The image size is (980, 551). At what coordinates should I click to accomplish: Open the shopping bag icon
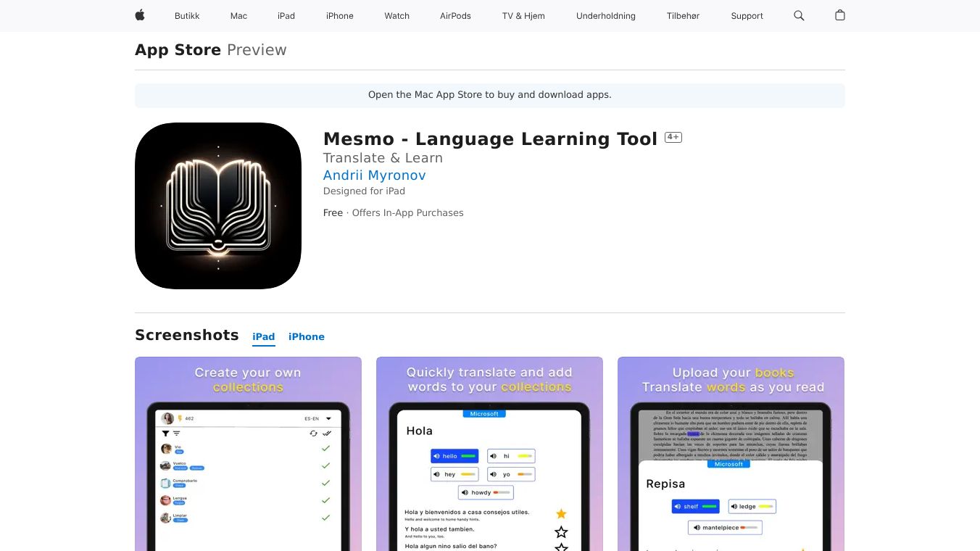840,15
